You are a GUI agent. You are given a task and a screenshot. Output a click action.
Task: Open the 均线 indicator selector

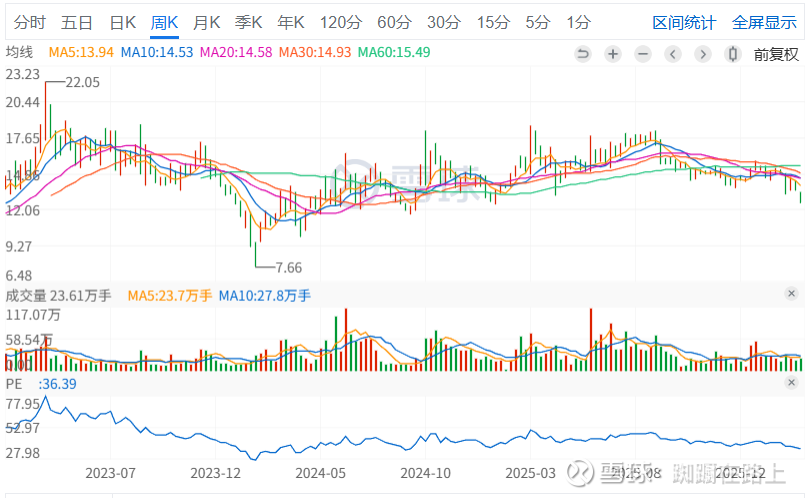[x=20, y=52]
